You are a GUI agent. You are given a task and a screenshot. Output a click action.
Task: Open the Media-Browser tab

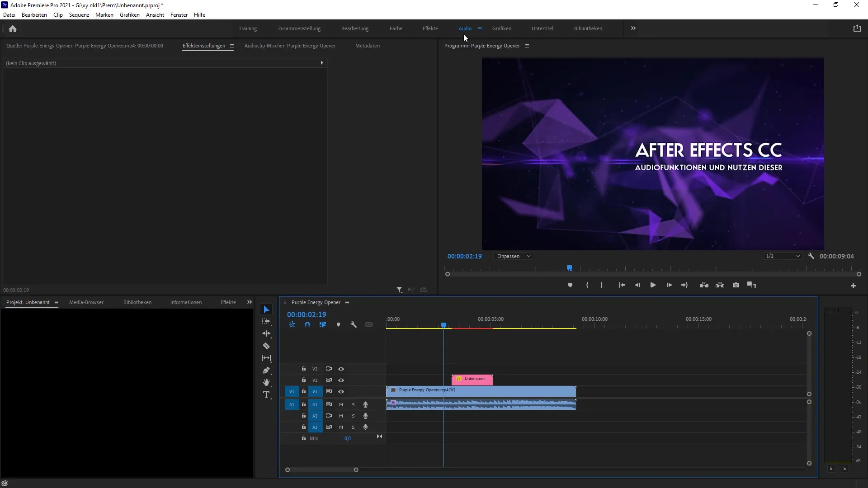[86, 302]
